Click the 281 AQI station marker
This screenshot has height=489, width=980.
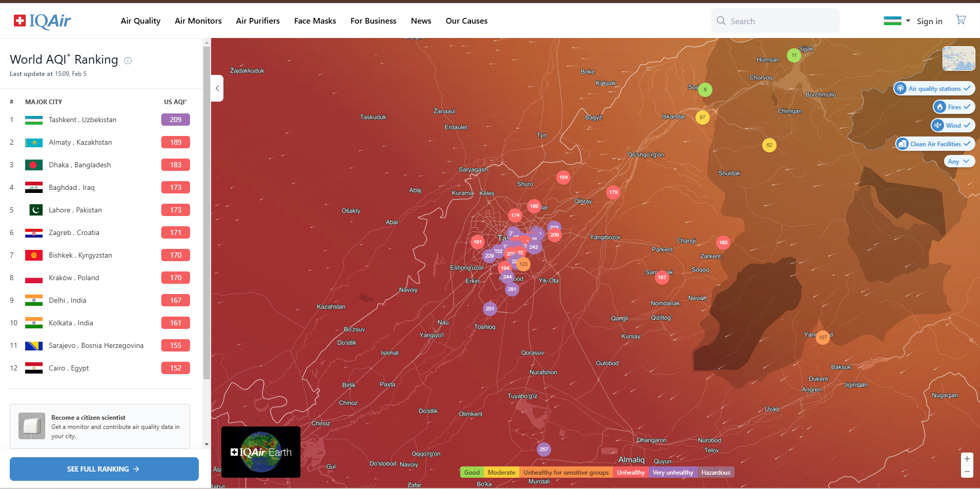coord(512,289)
